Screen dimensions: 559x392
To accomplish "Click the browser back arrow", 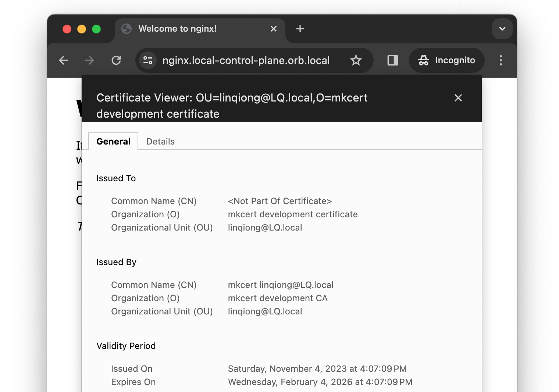I will tap(64, 60).
